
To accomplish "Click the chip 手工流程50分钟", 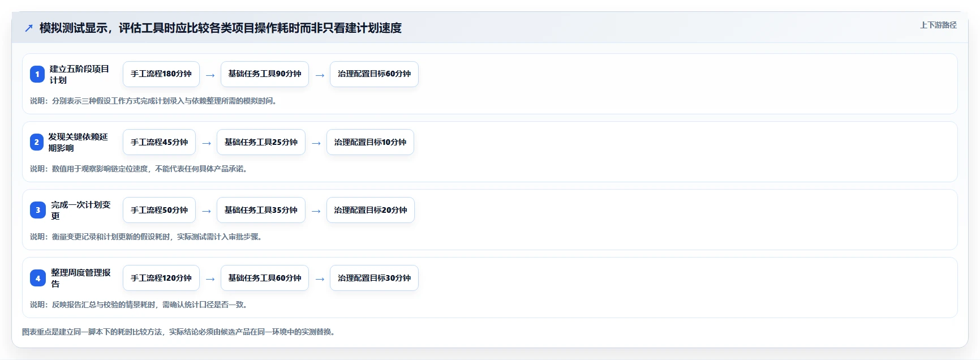I will (x=159, y=210).
